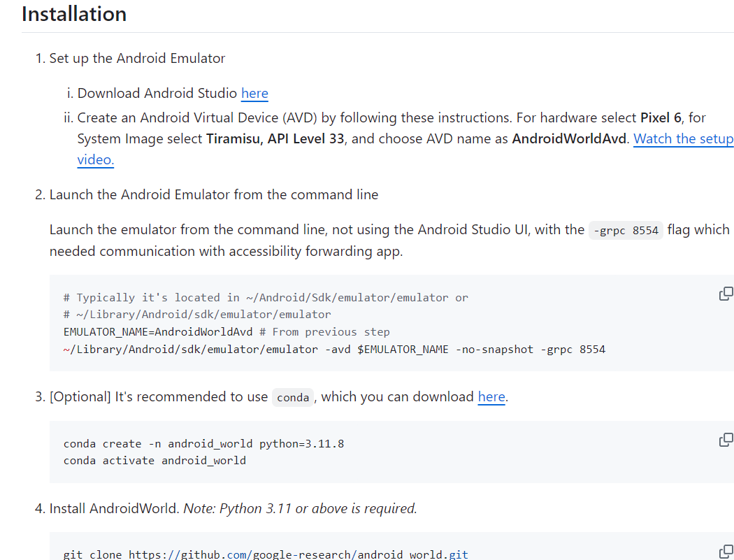Click the 'conda create -n android_world' line

[203, 444]
